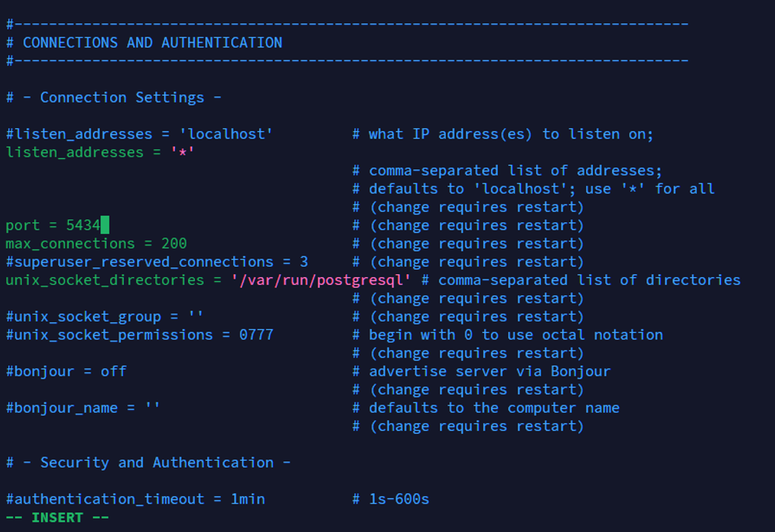
Task: Click the port value 5434
Action: pyautogui.click(x=83, y=225)
